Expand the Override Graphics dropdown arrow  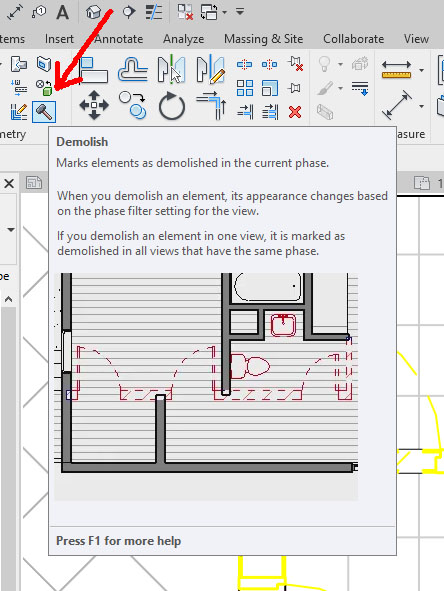(x=340, y=88)
